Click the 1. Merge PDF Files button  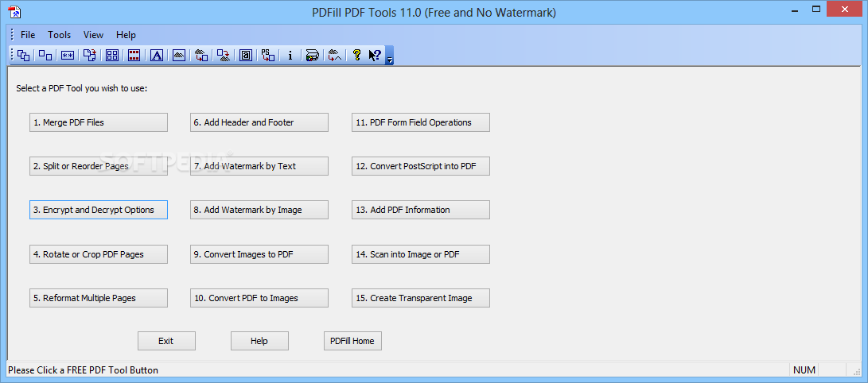click(x=99, y=122)
